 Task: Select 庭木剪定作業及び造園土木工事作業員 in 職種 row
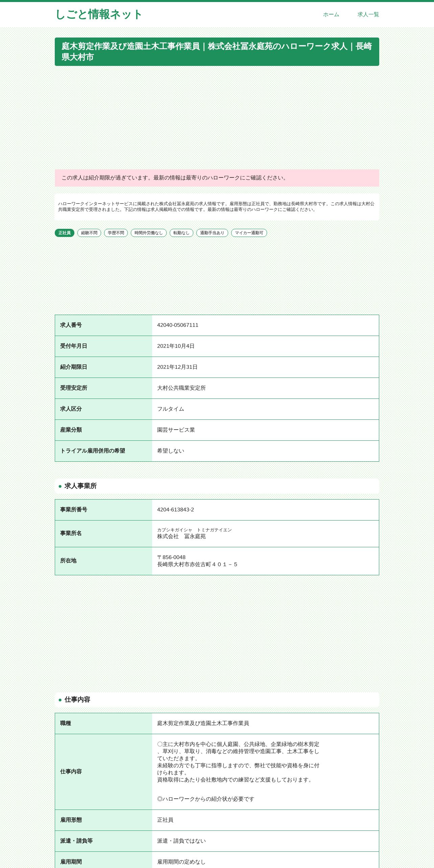(203, 723)
